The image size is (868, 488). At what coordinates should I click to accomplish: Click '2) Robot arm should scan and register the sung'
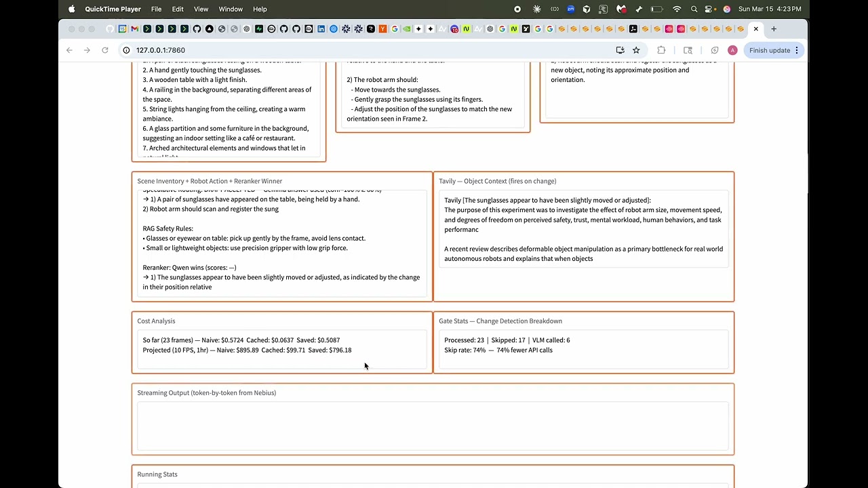pos(210,209)
